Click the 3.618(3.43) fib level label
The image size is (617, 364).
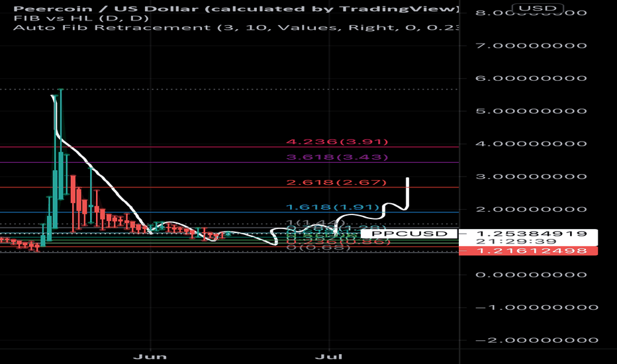coord(337,158)
